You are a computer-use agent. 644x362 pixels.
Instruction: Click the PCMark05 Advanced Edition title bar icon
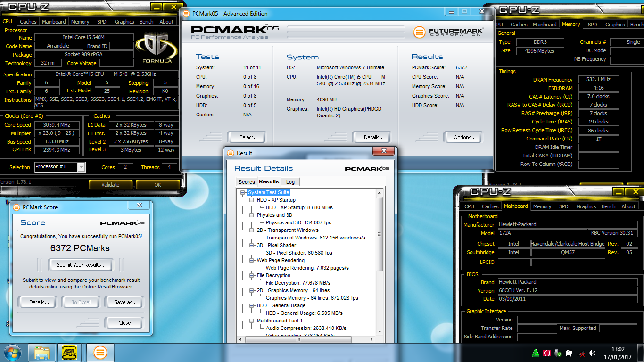[x=186, y=14]
